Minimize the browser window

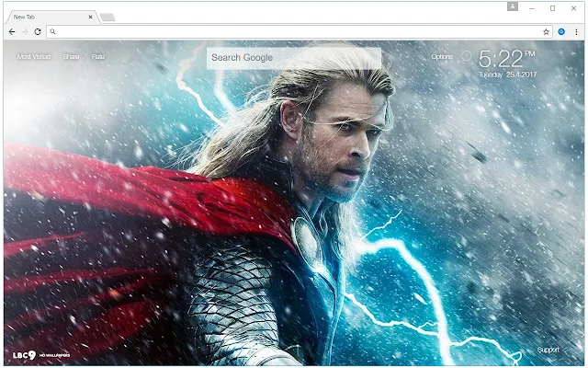coord(532,8)
